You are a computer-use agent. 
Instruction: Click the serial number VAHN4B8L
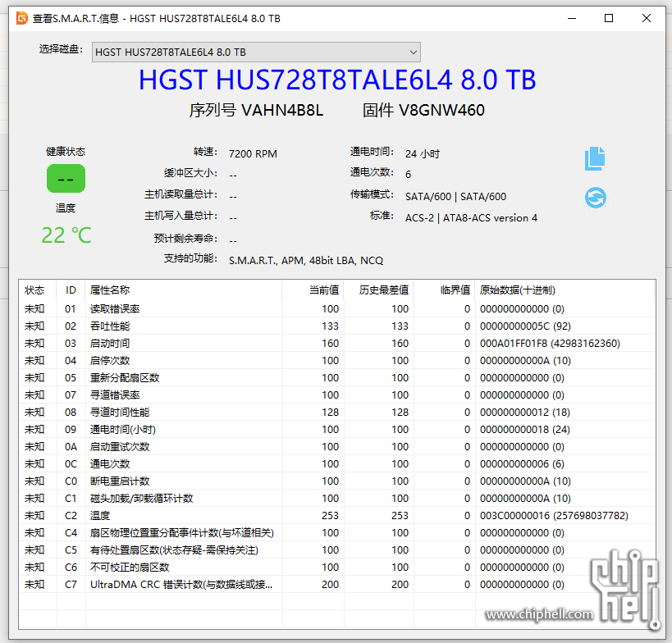click(x=282, y=111)
